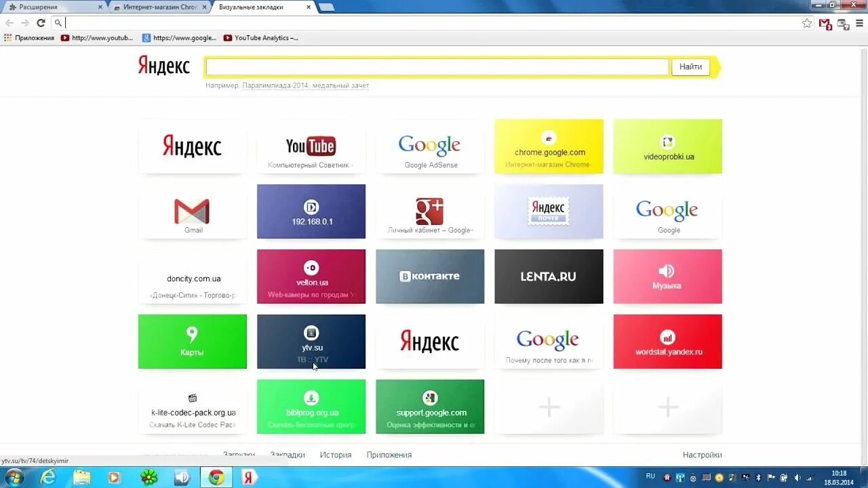Open the Яндекс tile in the fourth row
The height and width of the screenshot is (488, 868).
tap(430, 342)
